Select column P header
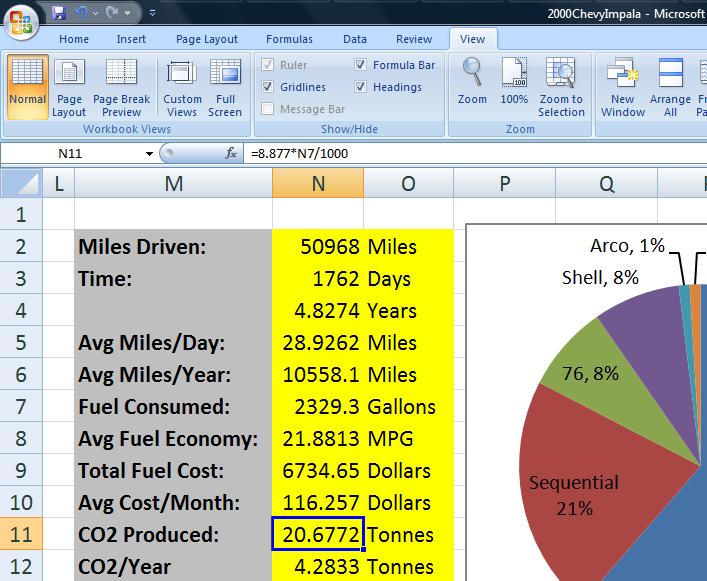 [x=505, y=183]
